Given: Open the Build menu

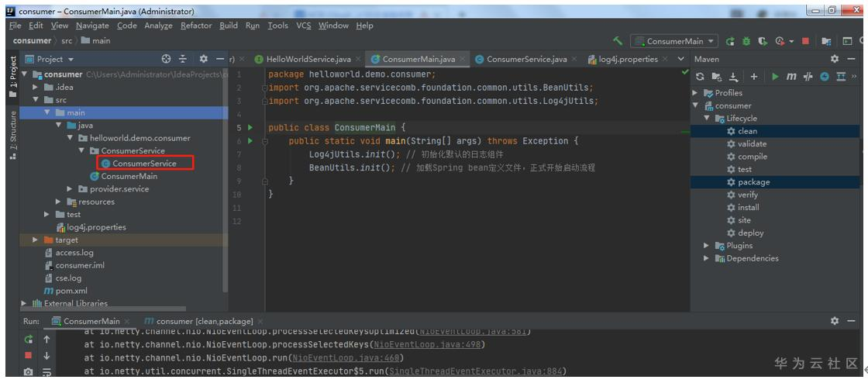Looking at the screenshot, I should 229,26.
